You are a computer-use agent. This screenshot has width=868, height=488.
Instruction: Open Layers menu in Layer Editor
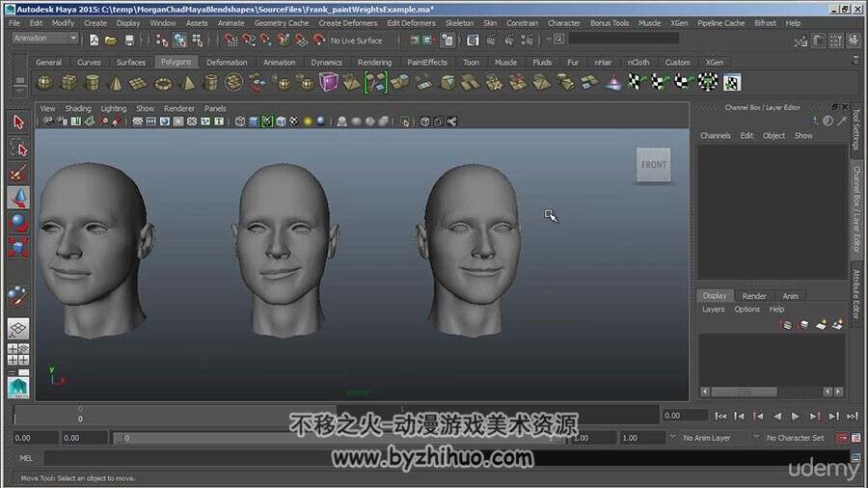coord(713,310)
